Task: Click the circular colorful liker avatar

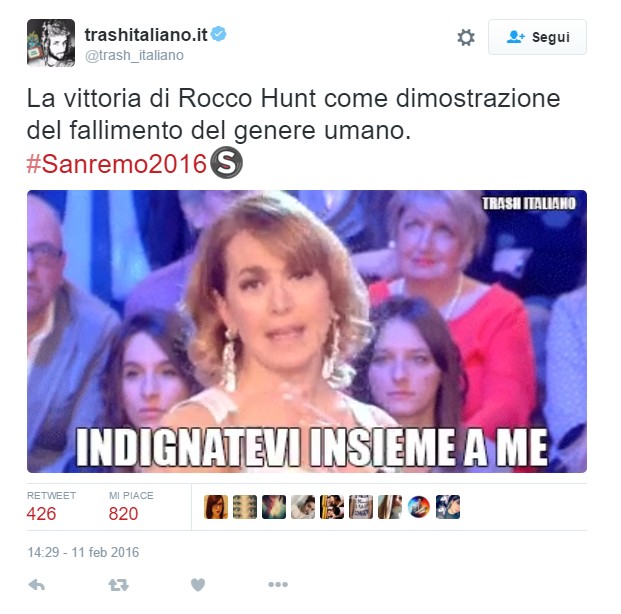Action: coord(419,507)
